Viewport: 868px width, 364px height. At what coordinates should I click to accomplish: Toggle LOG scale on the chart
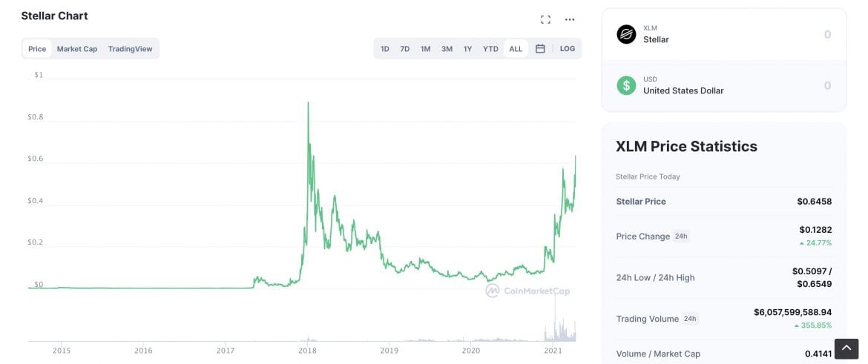pos(568,49)
